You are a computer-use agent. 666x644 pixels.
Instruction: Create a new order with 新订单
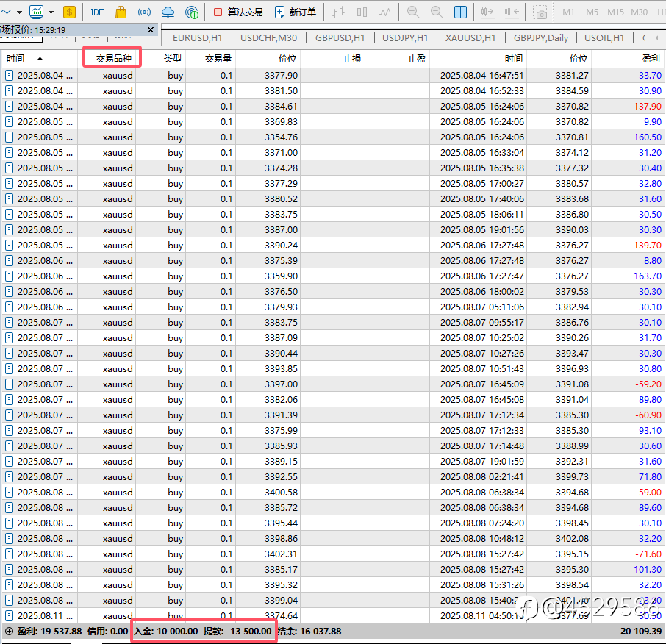pyautogui.click(x=295, y=12)
